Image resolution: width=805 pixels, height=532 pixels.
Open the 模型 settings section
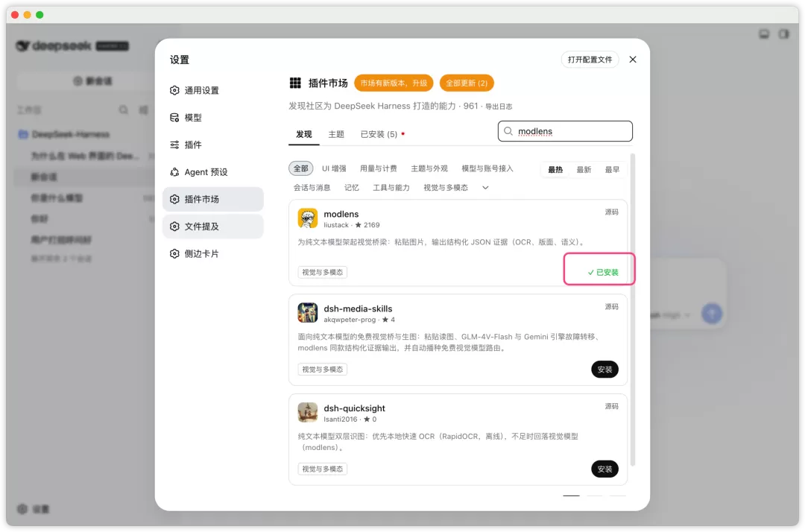click(213, 118)
